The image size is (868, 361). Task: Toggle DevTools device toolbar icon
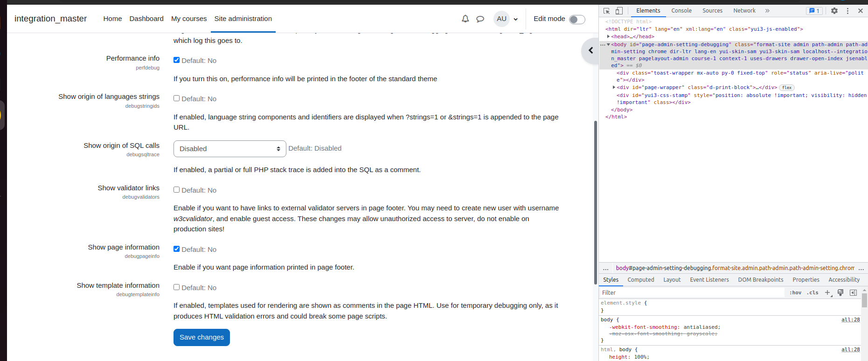[x=619, y=11]
